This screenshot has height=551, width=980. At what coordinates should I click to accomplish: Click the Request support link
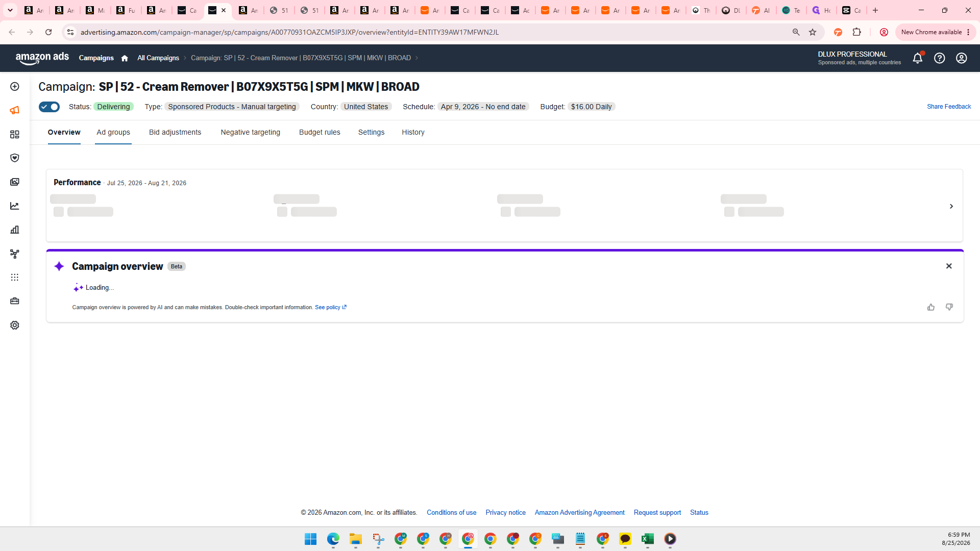click(657, 513)
